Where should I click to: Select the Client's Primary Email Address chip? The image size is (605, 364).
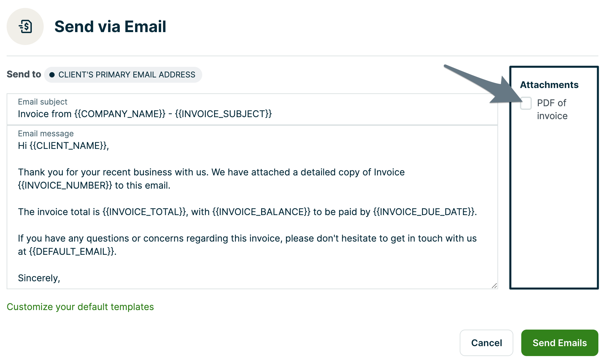tap(123, 75)
